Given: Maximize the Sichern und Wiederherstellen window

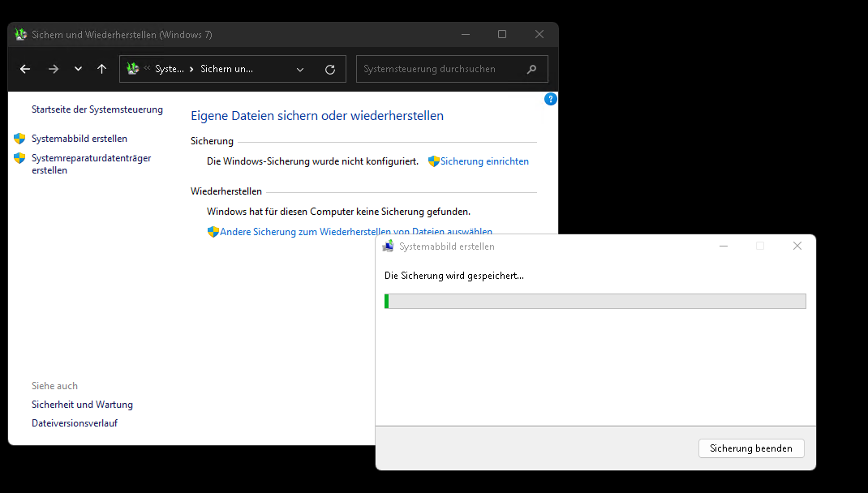Looking at the screenshot, I should coord(502,34).
